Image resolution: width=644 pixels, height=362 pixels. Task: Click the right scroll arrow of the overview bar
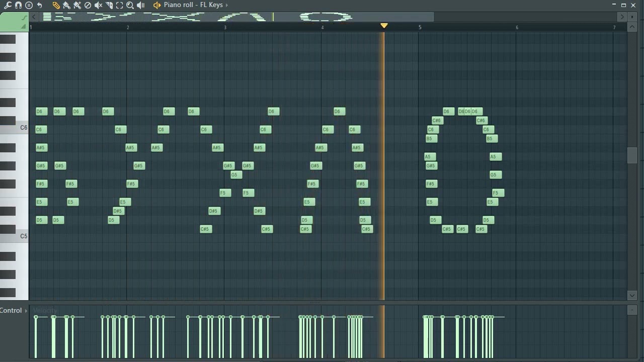pyautogui.click(x=622, y=17)
